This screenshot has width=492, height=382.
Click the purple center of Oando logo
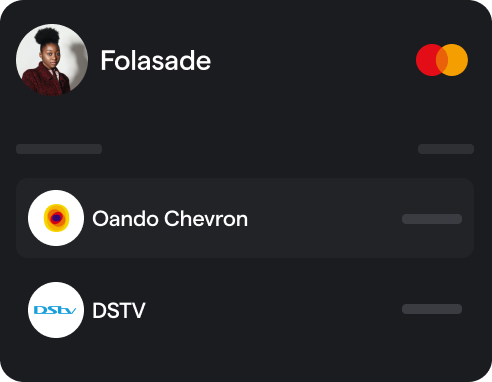pyautogui.click(x=56, y=218)
